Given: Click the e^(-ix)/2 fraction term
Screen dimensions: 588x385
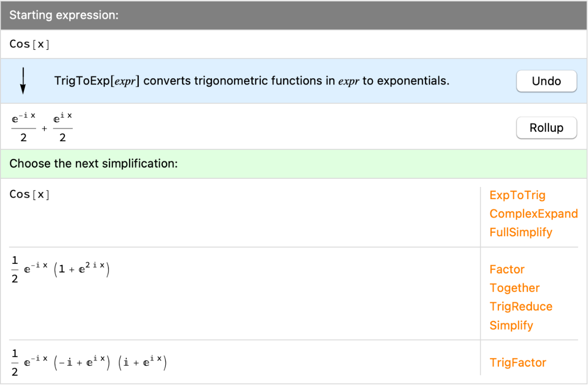Looking at the screenshot, I should tap(23, 127).
